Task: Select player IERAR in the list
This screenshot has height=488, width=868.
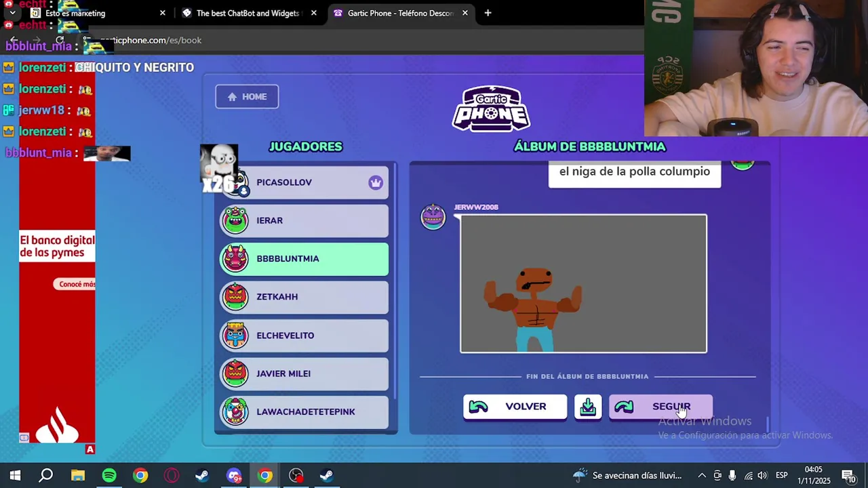Action: coord(304,220)
